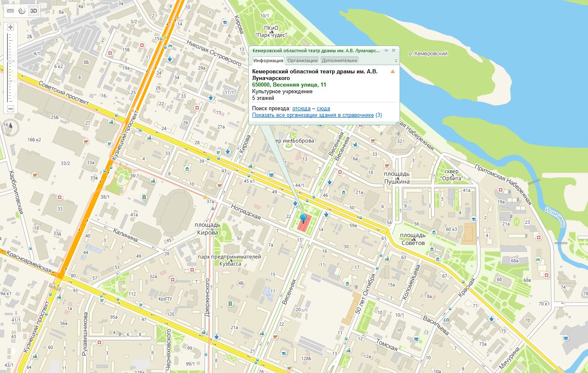Toggle the 3D map view button
The width and height of the screenshot is (588, 373).
pos(34,11)
